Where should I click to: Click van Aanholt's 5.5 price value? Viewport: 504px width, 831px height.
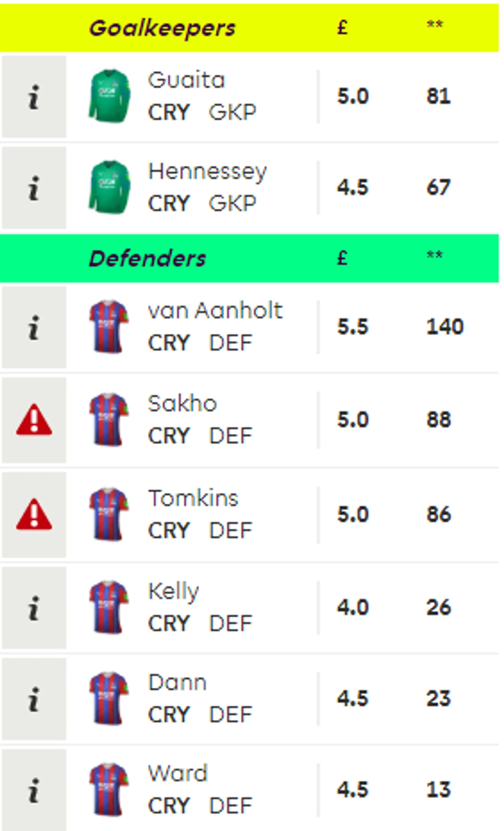click(x=353, y=327)
